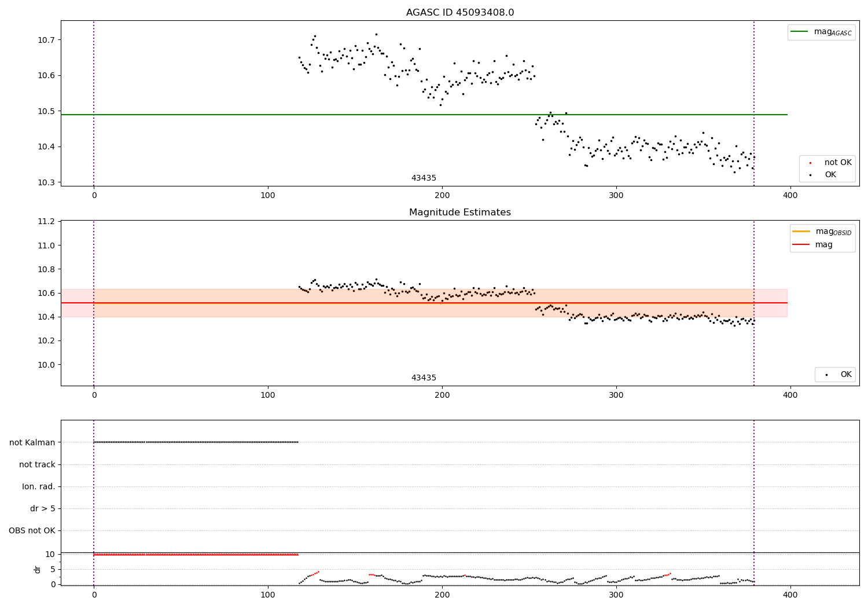
Task: Click the '11.2' y-axis tick in middle plot
Action: (x=47, y=222)
